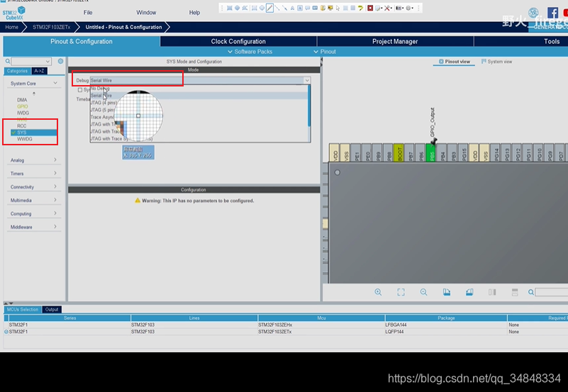This screenshot has width=568, height=392.
Task: Select DMA in System Core list
Action: (22, 100)
